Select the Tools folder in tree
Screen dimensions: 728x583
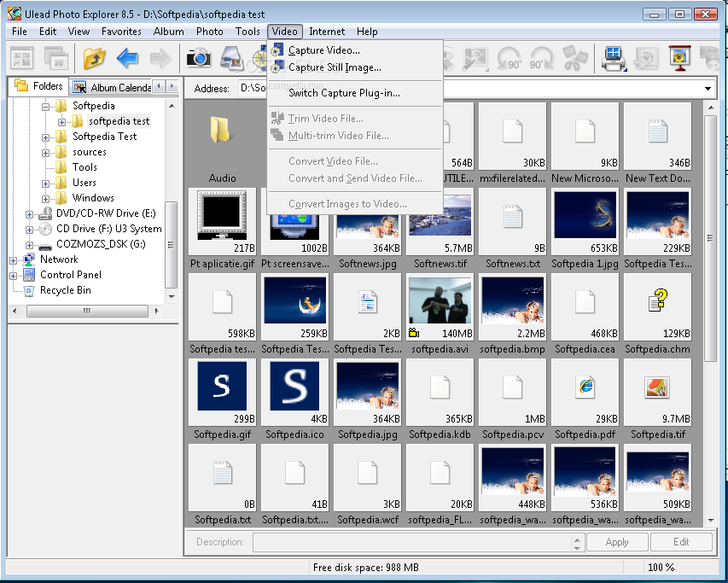pyautogui.click(x=84, y=167)
